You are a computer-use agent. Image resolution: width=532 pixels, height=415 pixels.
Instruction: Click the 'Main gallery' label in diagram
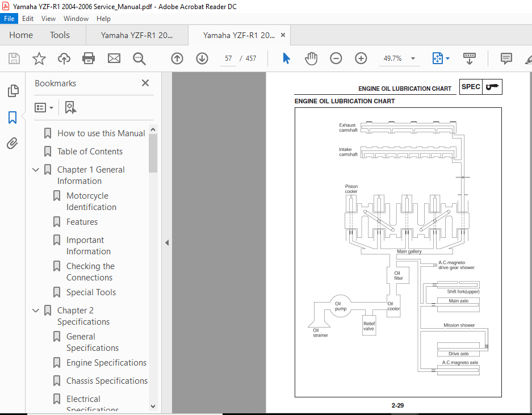click(x=409, y=251)
